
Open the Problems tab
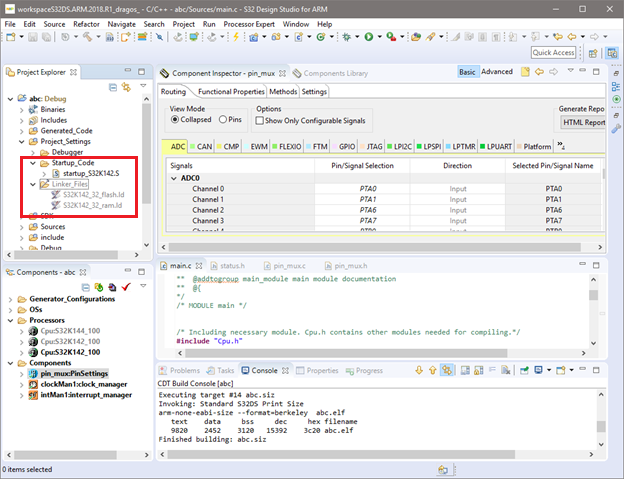coord(179,370)
